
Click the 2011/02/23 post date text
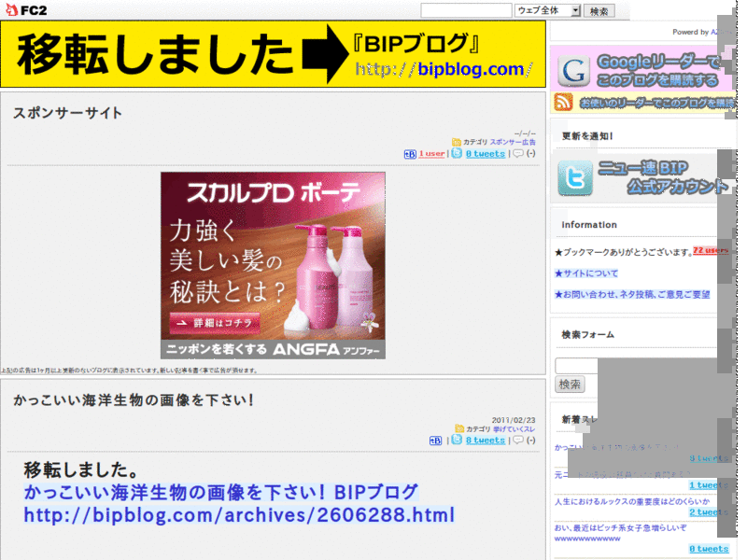point(514,420)
